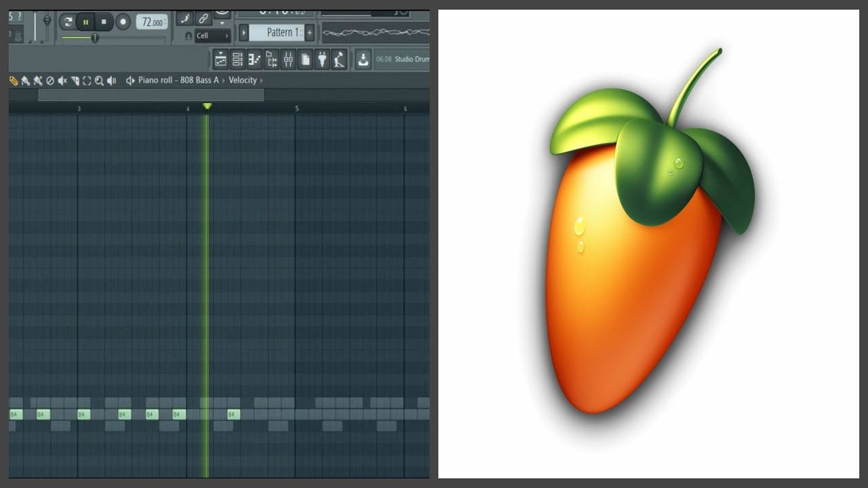Select the Mute tool
Image resolution: width=868 pixels, height=488 pixels.
click(62, 81)
